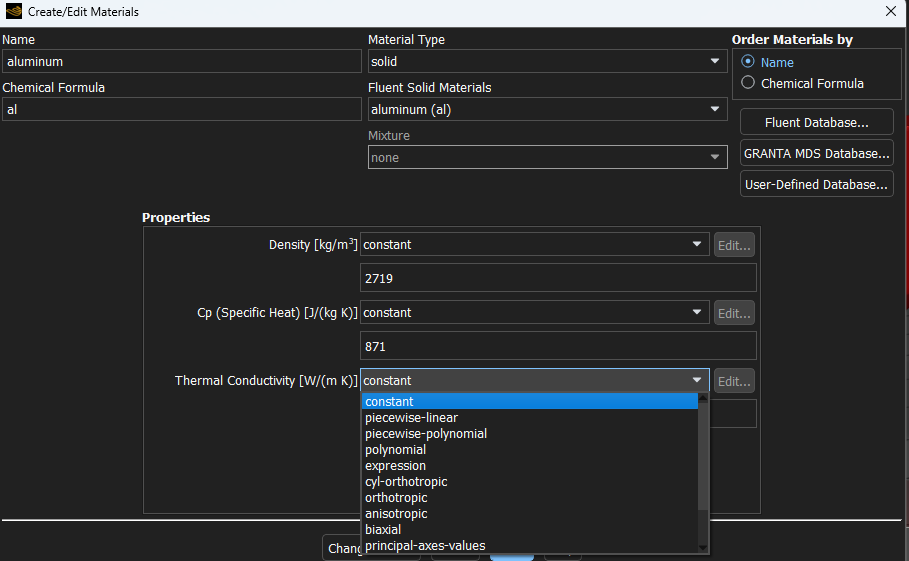Viewport: 909px width, 561px height.
Task: Select orthotropic from dropdown list
Action: tap(396, 498)
